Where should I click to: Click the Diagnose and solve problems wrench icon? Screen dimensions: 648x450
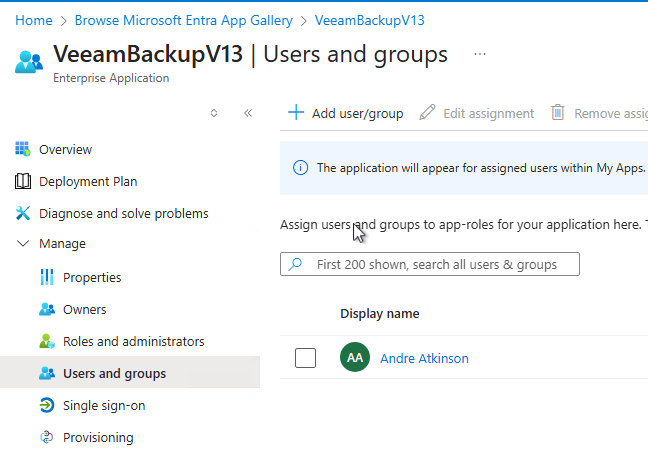click(23, 213)
